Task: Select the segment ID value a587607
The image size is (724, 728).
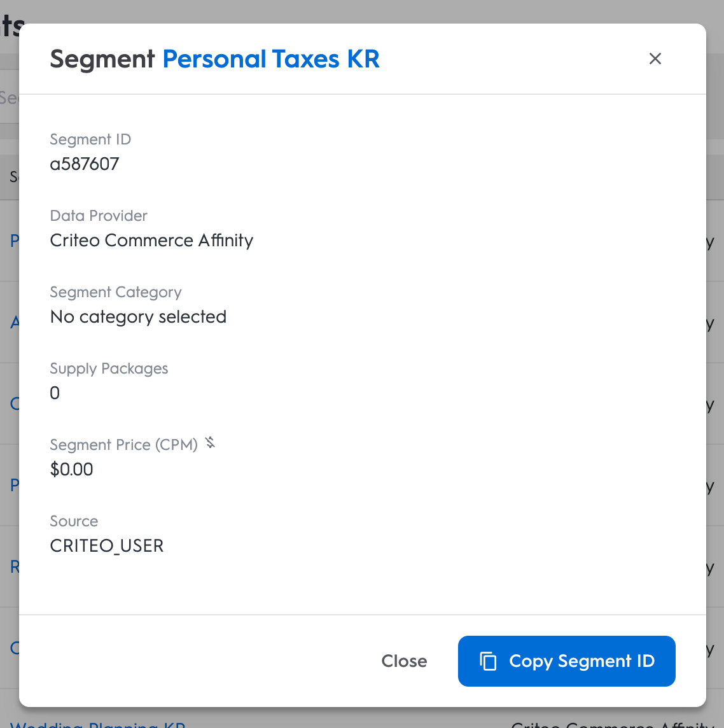Action: tap(85, 164)
